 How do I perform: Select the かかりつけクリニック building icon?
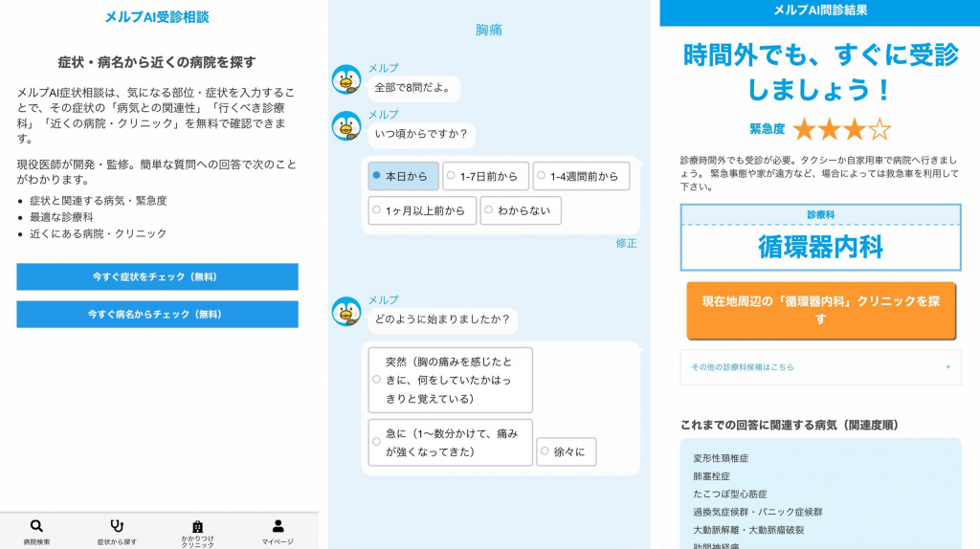click(x=197, y=526)
